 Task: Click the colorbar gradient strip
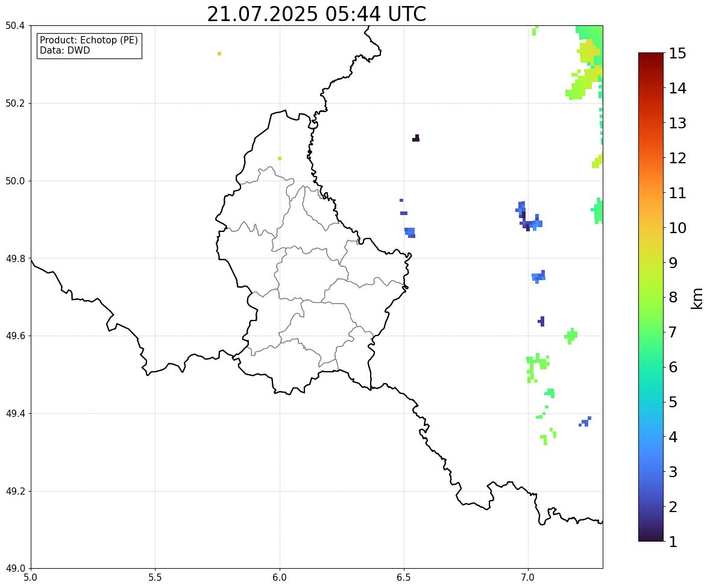[651, 297]
